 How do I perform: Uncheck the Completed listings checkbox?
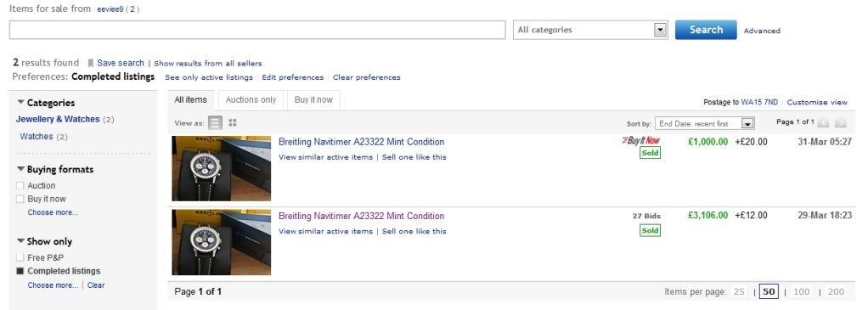(20, 271)
